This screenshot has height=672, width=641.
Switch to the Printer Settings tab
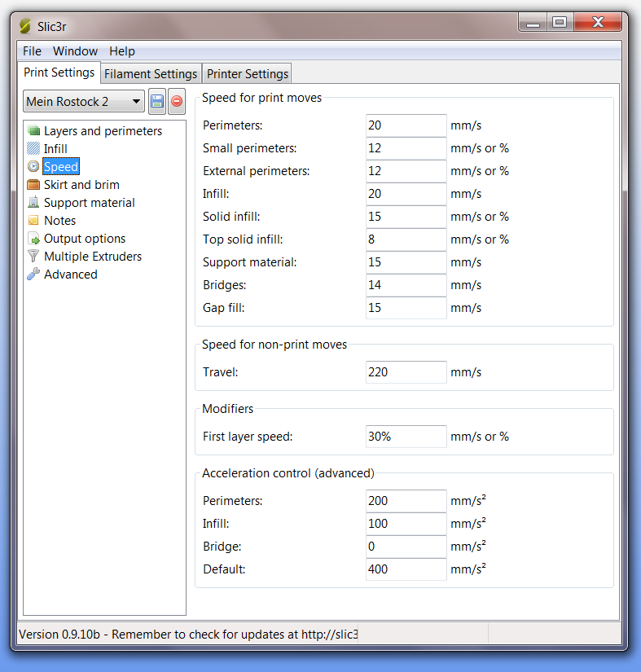[x=248, y=73]
